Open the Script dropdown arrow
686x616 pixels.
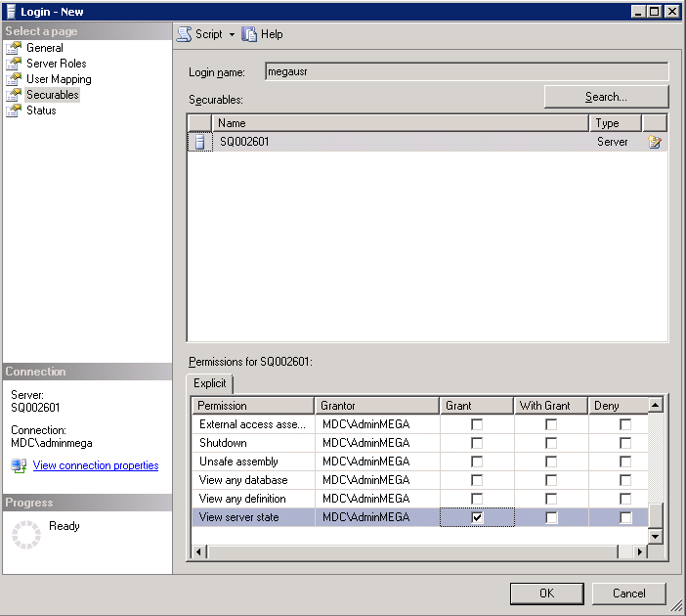click(x=233, y=34)
